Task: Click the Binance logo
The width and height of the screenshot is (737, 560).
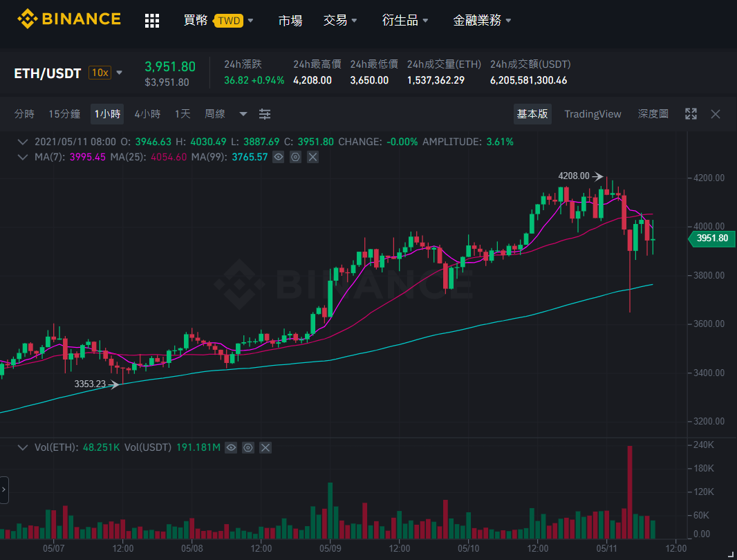Action: coord(69,19)
